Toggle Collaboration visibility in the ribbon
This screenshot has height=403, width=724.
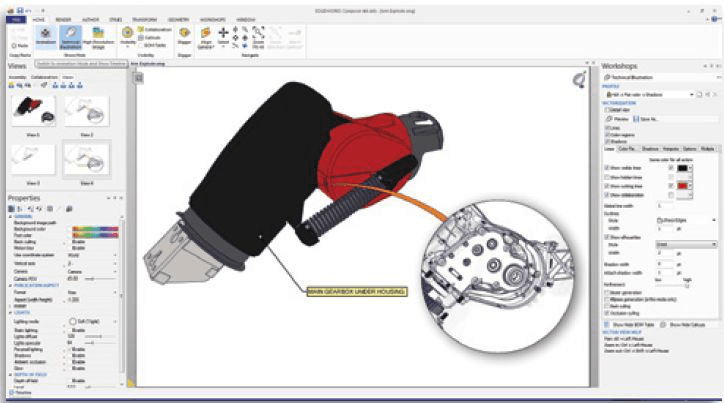click(x=155, y=30)
